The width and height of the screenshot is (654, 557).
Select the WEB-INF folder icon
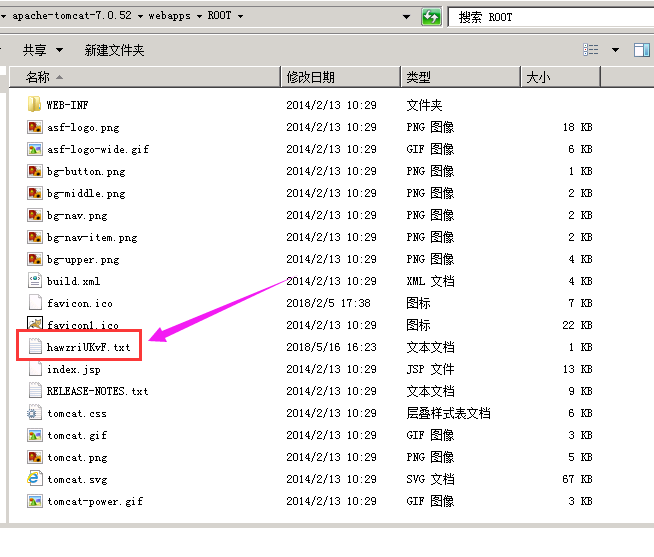point(34,105)
